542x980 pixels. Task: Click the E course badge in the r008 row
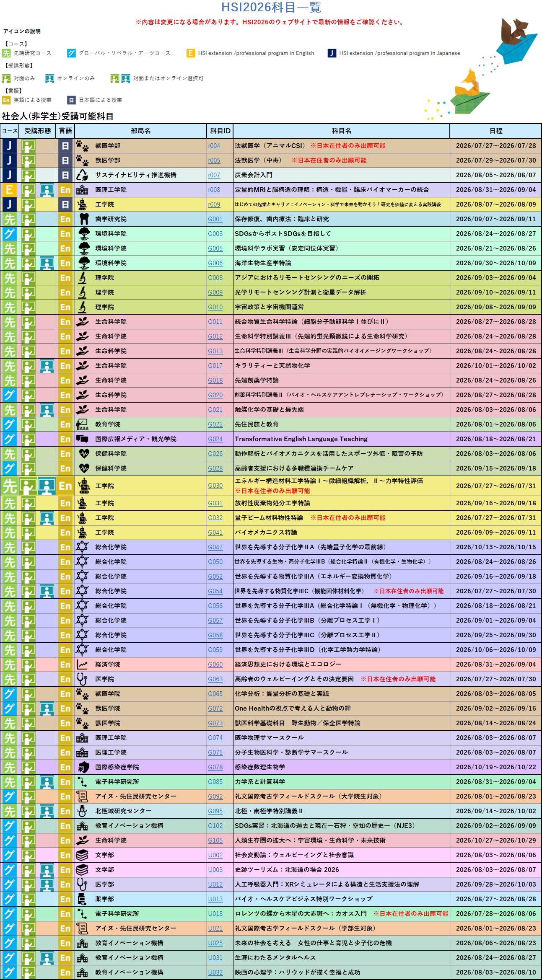pyautogui.click(x=9, y=190)
